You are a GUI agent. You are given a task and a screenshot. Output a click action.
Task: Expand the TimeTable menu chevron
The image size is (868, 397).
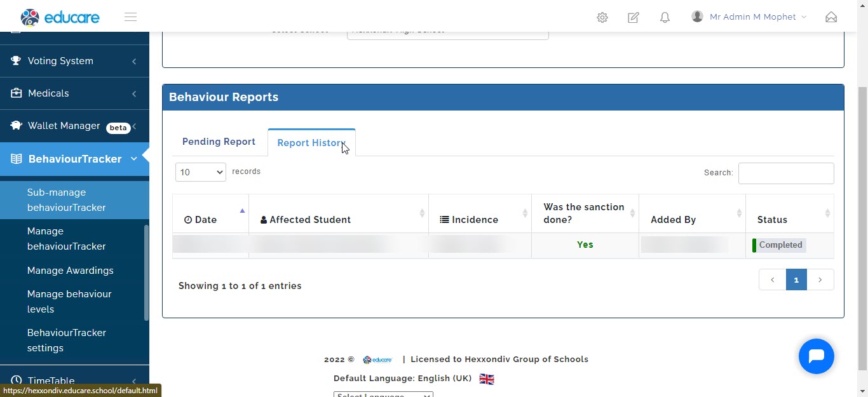click(x=134, y=382)
